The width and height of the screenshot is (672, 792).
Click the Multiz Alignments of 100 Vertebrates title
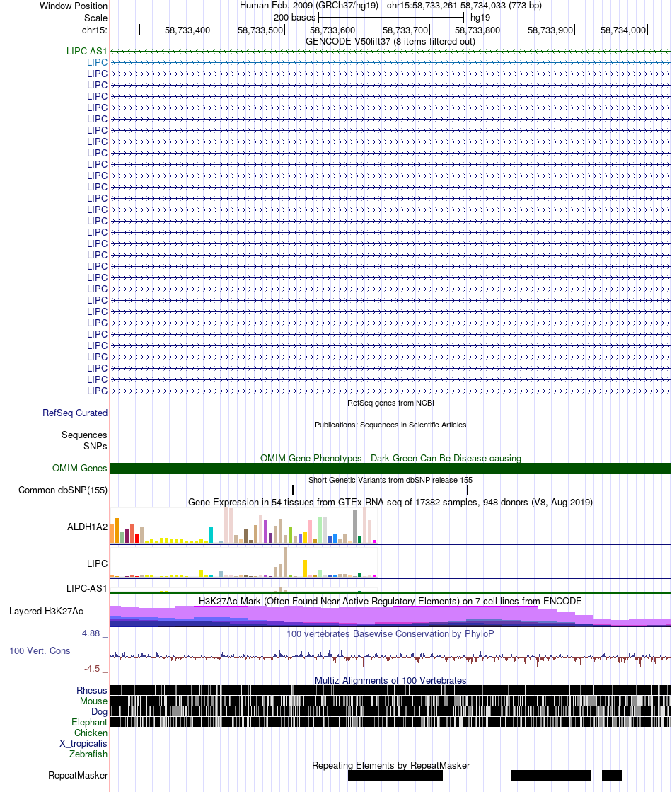(390, 680)
